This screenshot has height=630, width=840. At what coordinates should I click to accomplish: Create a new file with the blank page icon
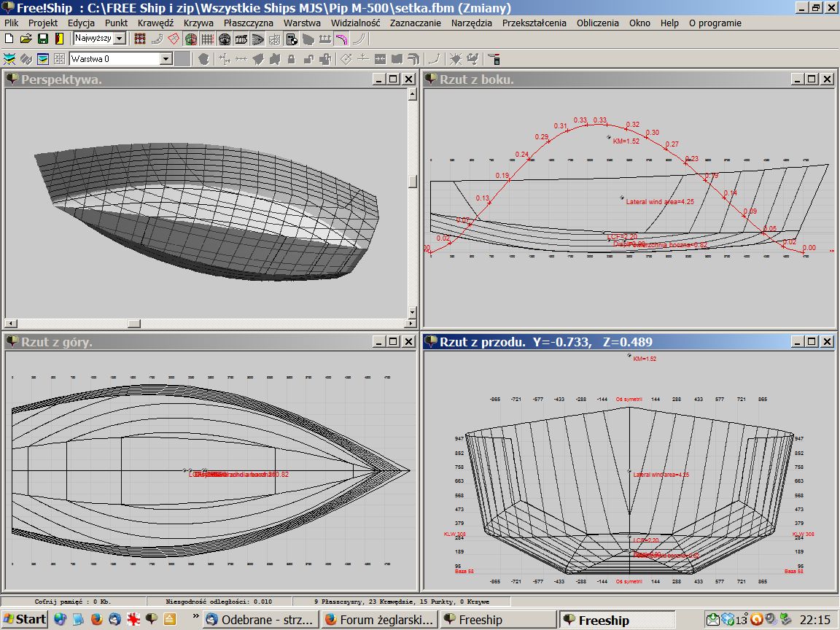9,39
